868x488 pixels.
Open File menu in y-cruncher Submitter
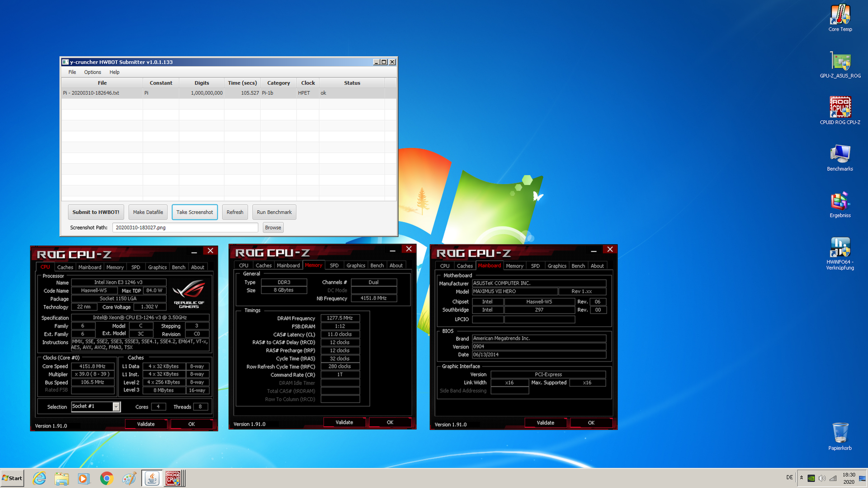[x=72, y=72]
